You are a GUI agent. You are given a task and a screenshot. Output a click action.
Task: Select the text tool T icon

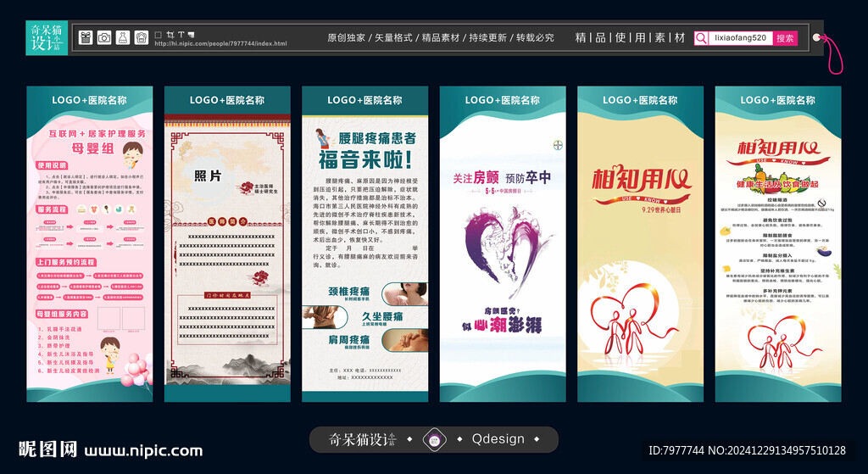[x=181, y=34]
